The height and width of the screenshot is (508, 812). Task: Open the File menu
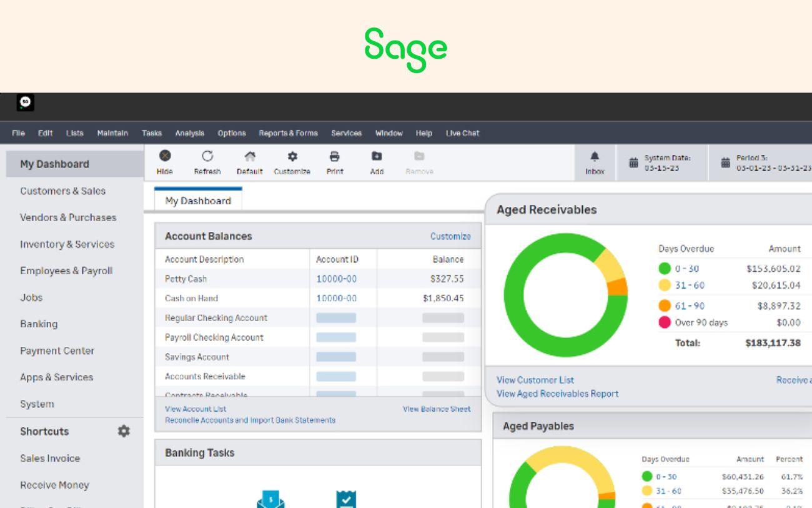click(x=18, y=133)
